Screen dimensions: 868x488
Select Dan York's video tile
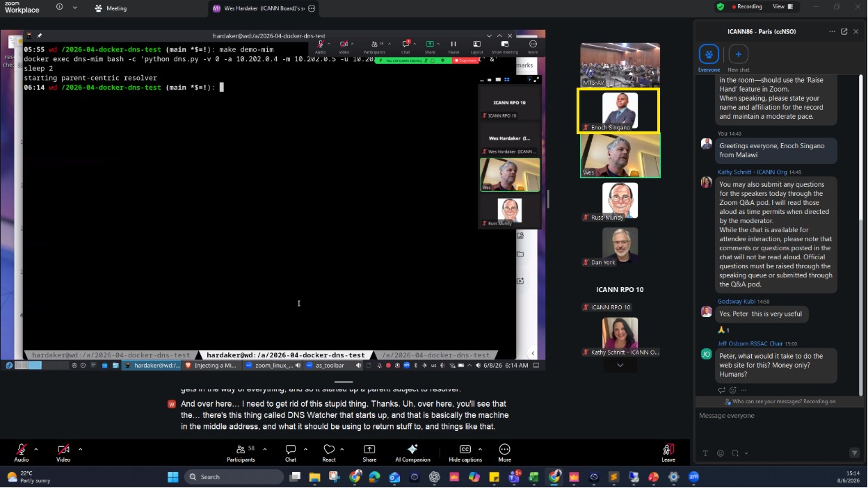[620, 247]
